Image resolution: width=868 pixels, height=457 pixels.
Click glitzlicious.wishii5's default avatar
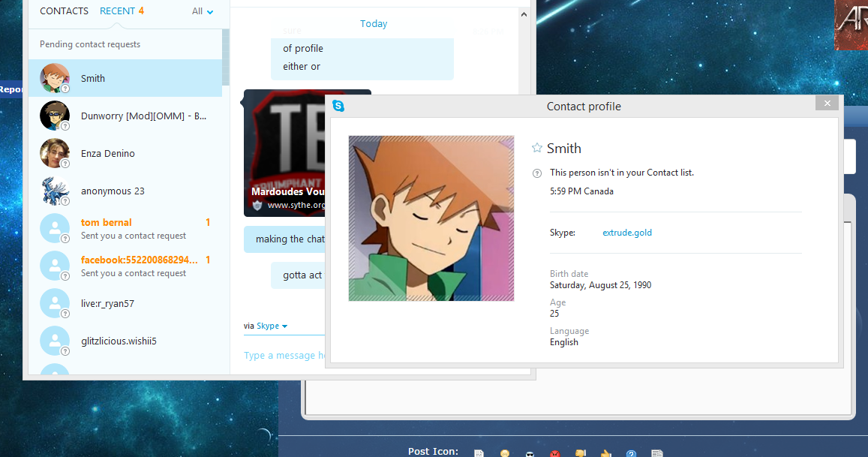[54, 341]
